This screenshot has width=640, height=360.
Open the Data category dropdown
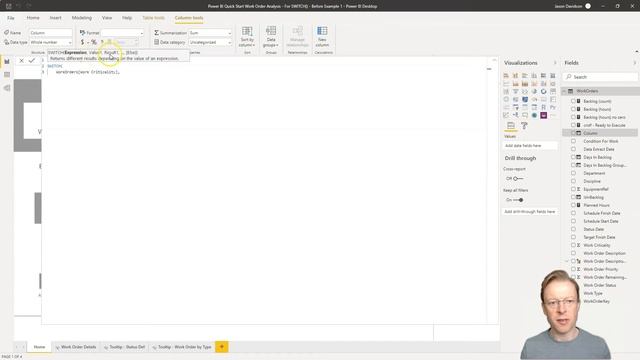(x=210, y=42)
